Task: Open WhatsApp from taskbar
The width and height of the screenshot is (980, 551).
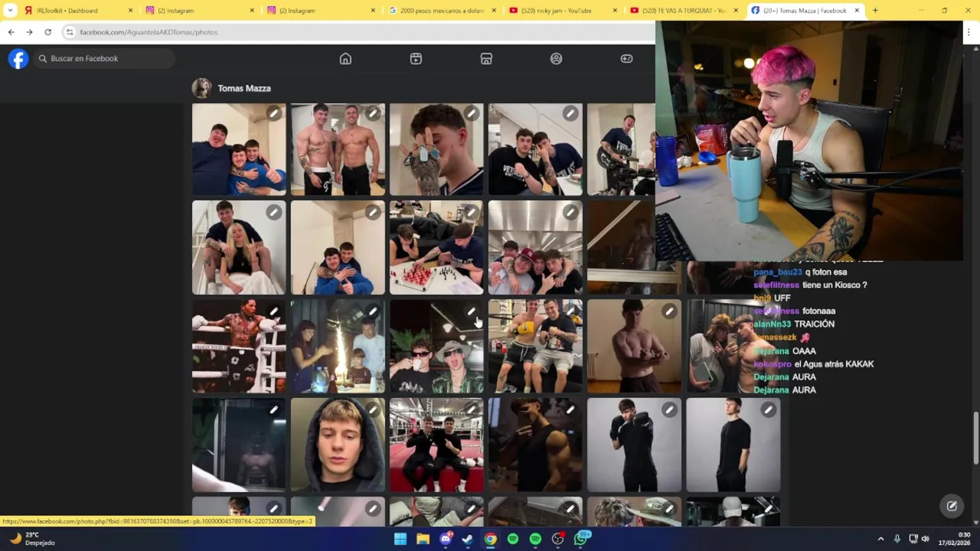Action: [x=580, y=539]
